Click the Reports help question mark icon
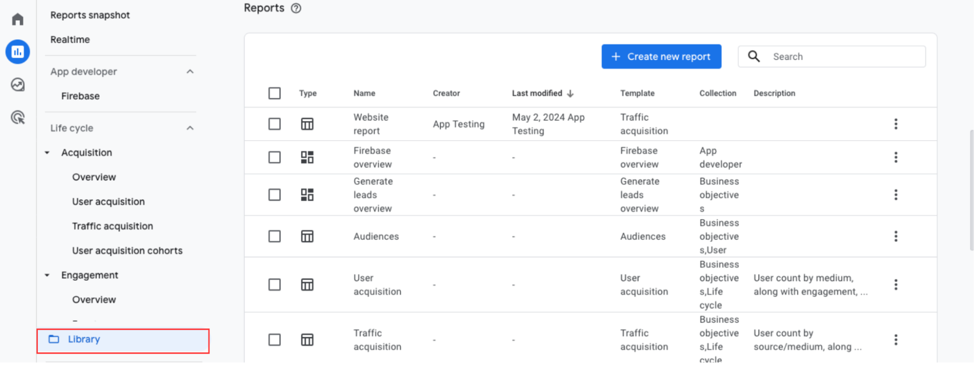This screenshot has height=365, width=980. 296,8
